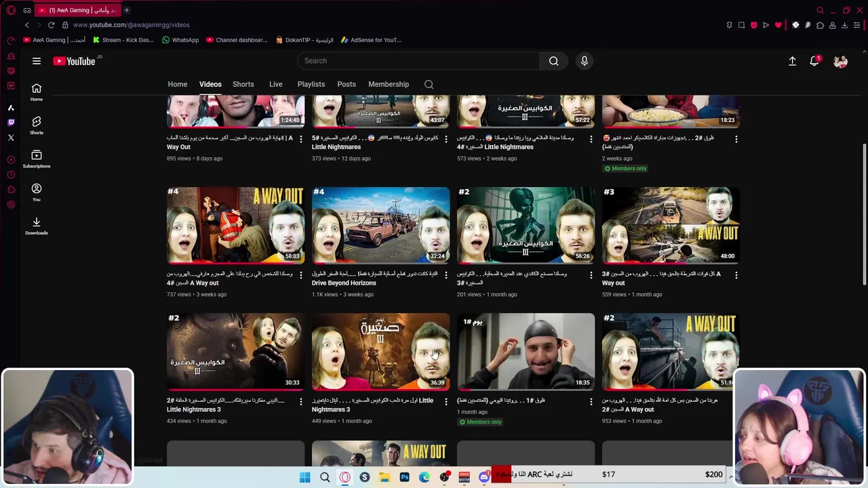
Task: Open the You page in sidebar
Action: point(37,192)
